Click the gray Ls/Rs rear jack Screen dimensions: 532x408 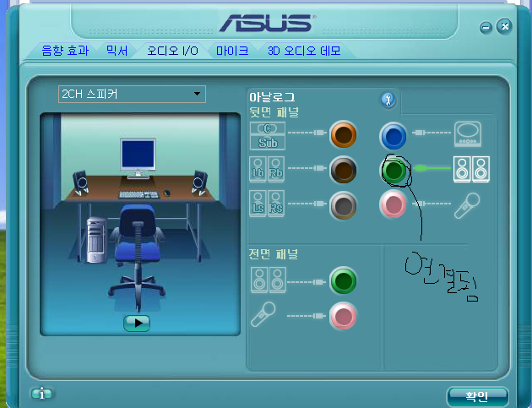[343, 205]
